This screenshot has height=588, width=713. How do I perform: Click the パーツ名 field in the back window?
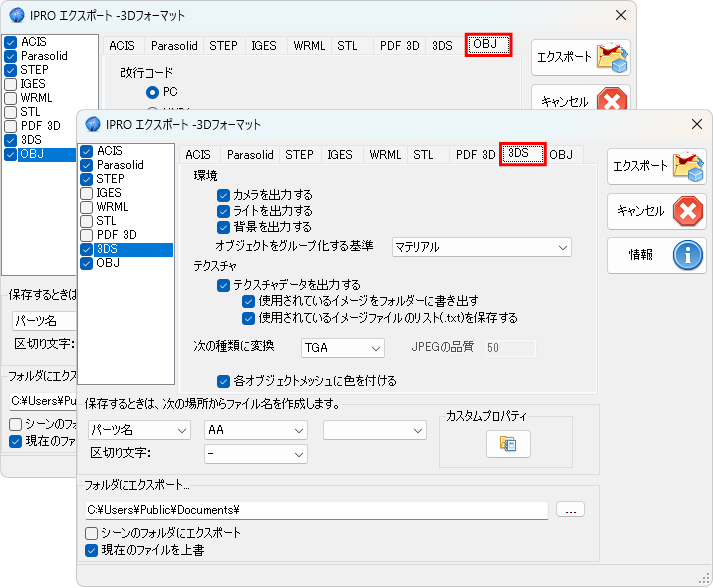44,321
